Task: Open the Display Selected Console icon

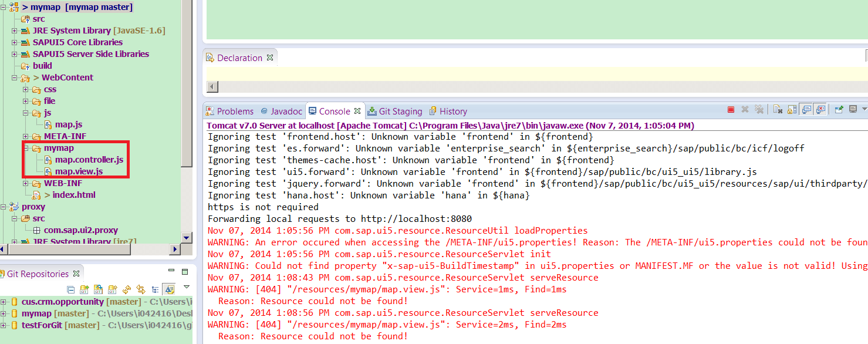Action: click(852, 109)
